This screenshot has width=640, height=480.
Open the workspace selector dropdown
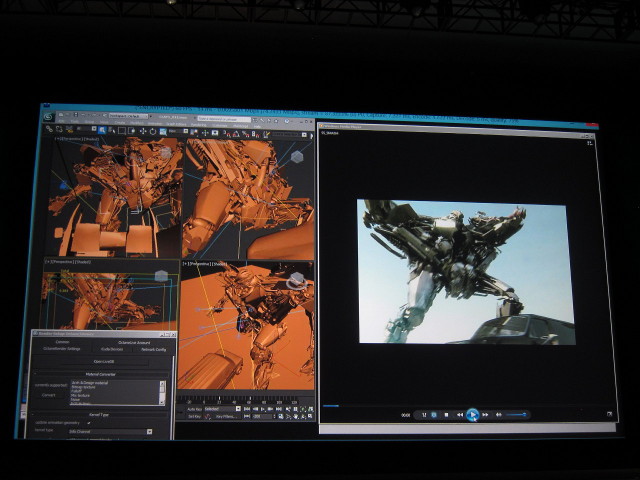point(128,116)
